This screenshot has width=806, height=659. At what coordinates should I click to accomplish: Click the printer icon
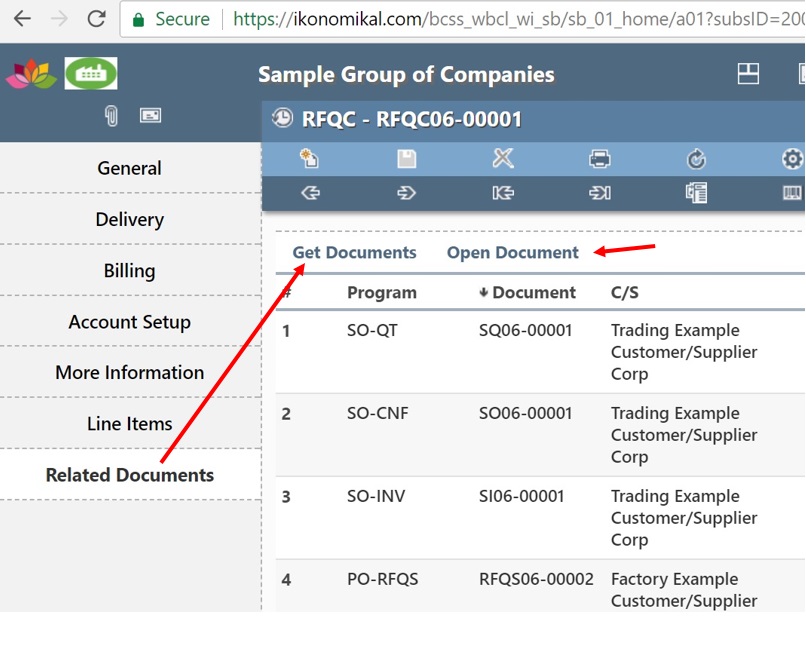pos(600,159)
